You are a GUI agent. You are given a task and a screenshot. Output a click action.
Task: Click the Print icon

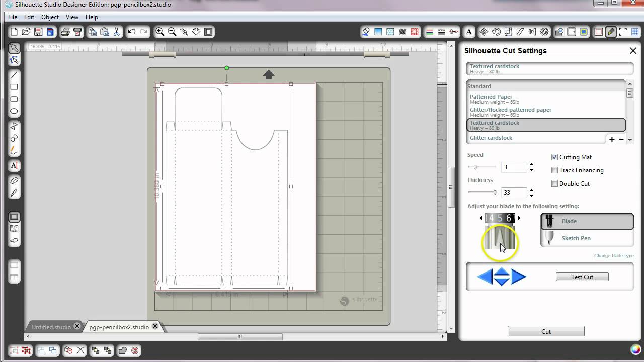(65, 32)
